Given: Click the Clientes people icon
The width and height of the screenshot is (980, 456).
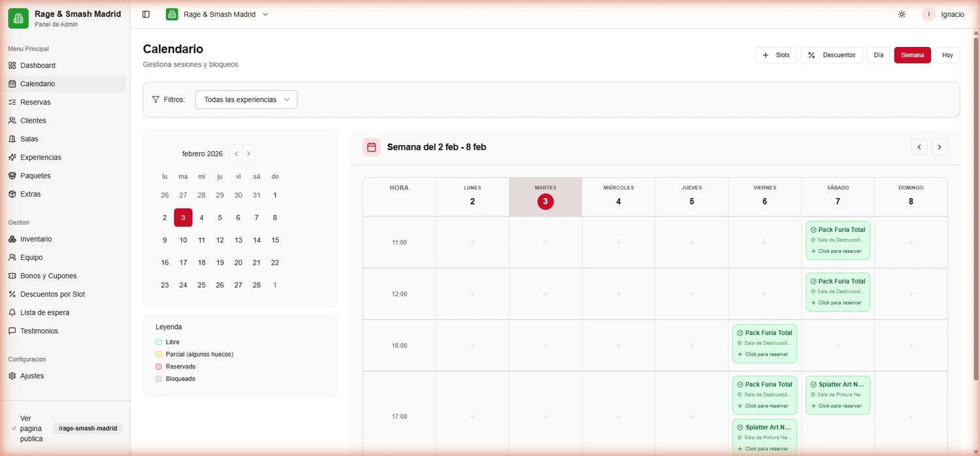Looking at the screenshot, I should coord(12,120).
